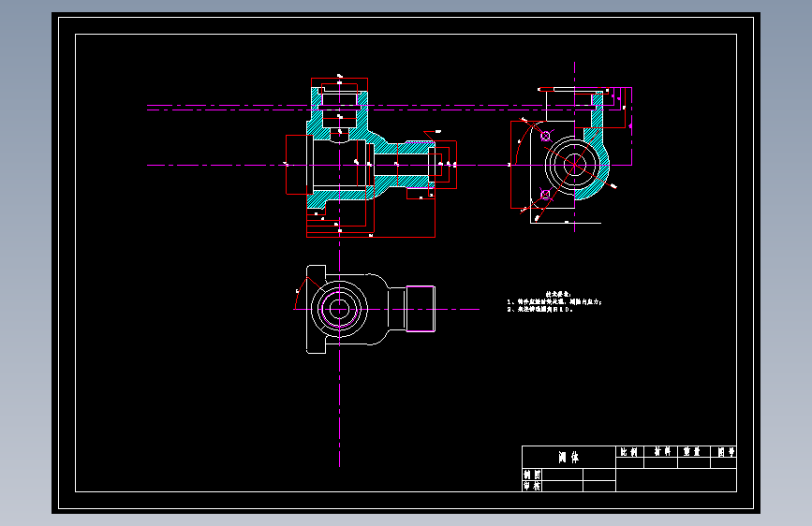Screen dimensions: 812x526
Task: Select the upper bolt hole in side view
Action: click(545, 136)
